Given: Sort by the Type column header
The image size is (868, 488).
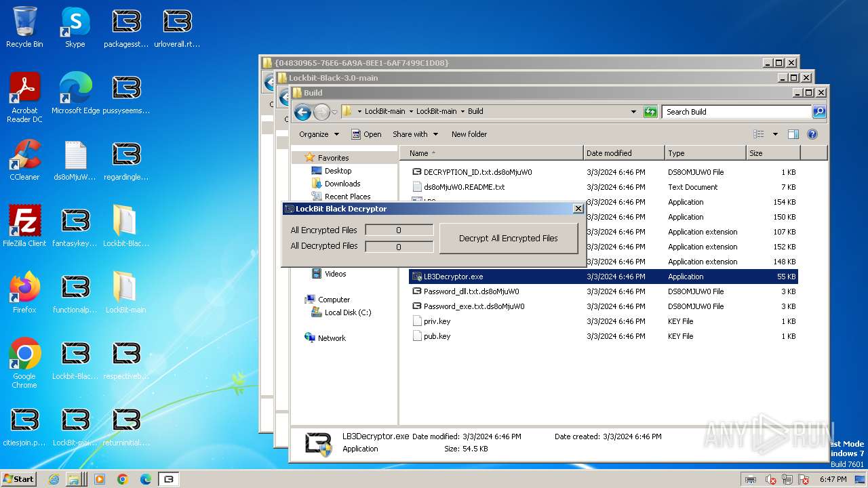Looking at the screenshot, I should 705,153.
